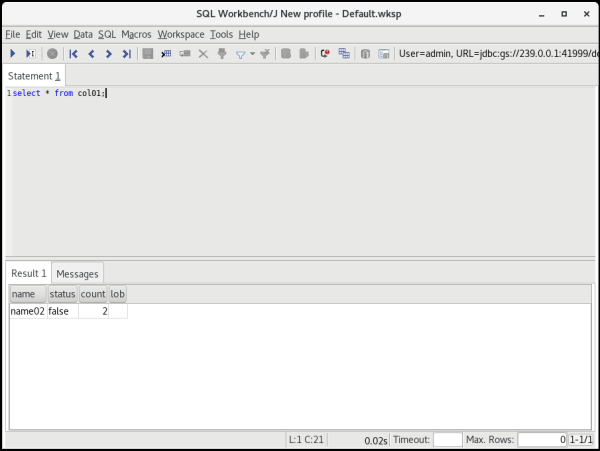Click the 1-1/1 row count indicator
The width and height of the screenshot is (600, 451).
click(x=581, y=440)
